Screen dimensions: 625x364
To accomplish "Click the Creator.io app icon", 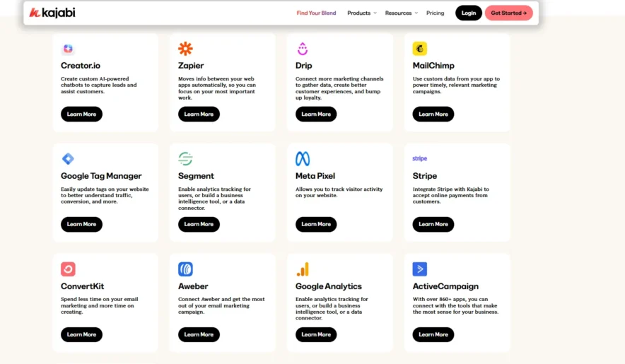I will [68, 49].
